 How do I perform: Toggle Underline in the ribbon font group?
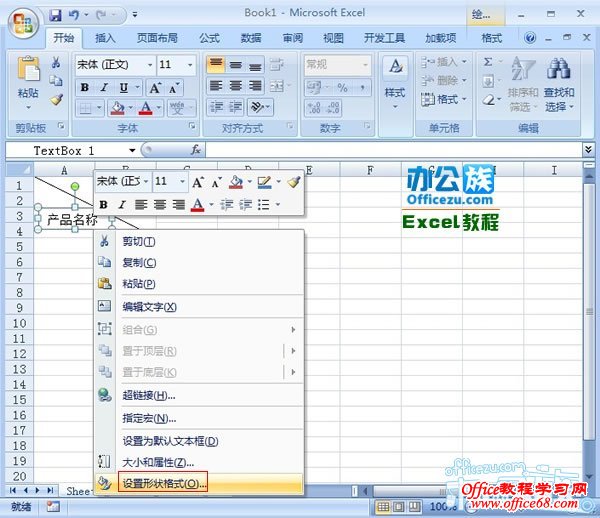[124, 88]
